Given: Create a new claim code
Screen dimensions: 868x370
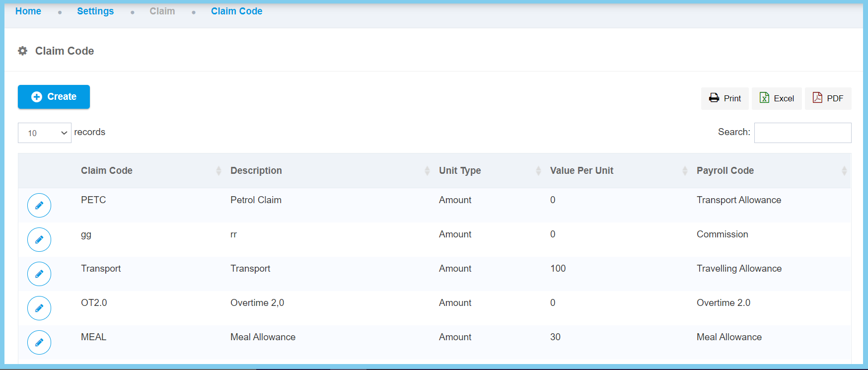Looking at the screenshot, I should tap(54, 97).
